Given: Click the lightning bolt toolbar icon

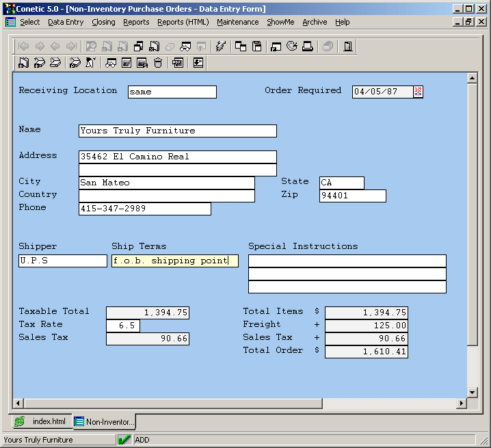Looking at the screenshot, I should [x=220, y=47].
